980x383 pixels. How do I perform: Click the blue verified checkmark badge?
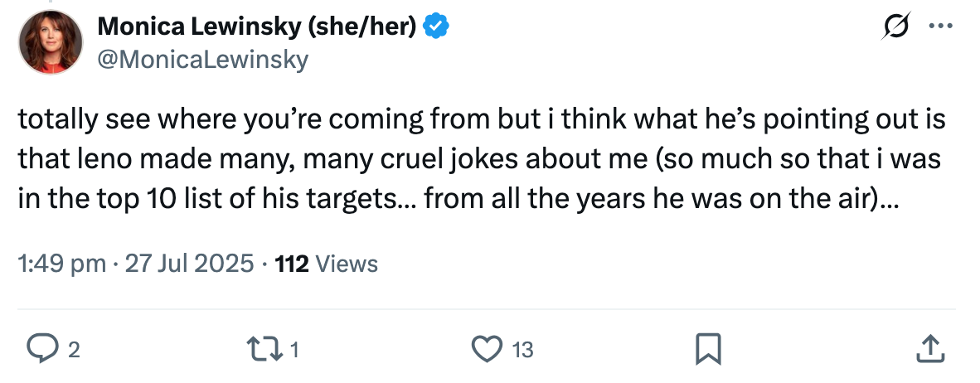[x=436, y=27]
